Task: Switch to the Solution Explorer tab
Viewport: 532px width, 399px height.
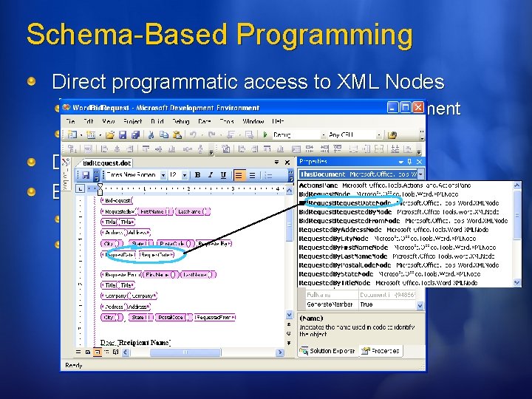Action: click(327, 351)
